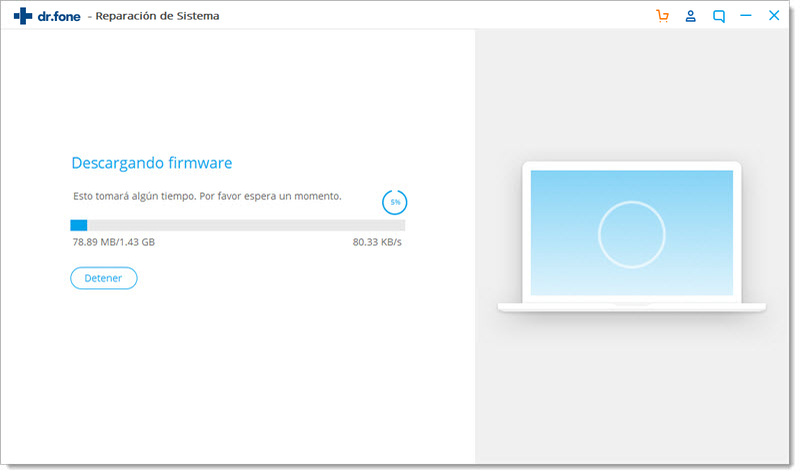Click the 5% circular progress indicator
This screenshot has height=475, width=800.
(x=394, y=202)
